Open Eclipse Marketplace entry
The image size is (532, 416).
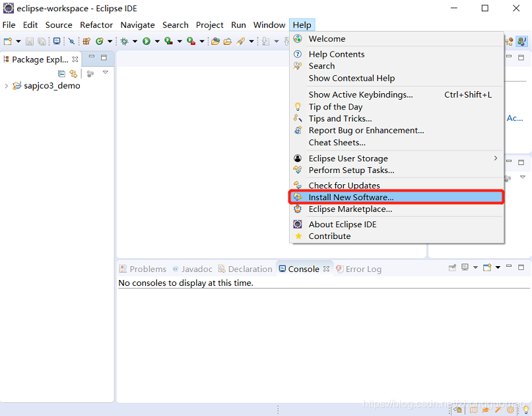pyautogui.click(x=397, y=209)
